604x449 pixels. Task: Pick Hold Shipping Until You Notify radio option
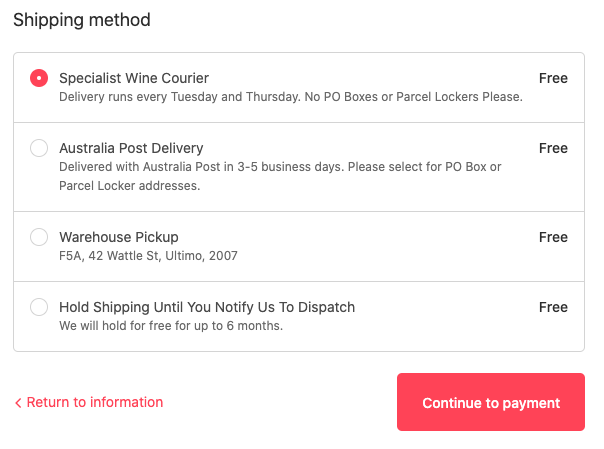tap(39, 307)
